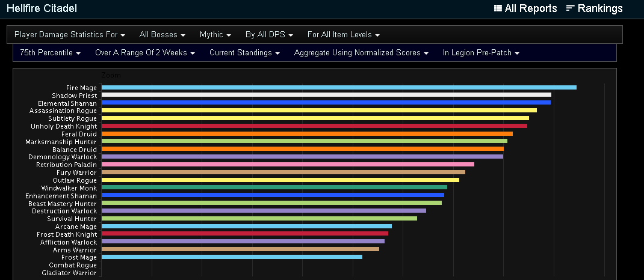Select the Assassination Rogue bar
This screenshot has height=280, width=644.
[x=319, y=111]
